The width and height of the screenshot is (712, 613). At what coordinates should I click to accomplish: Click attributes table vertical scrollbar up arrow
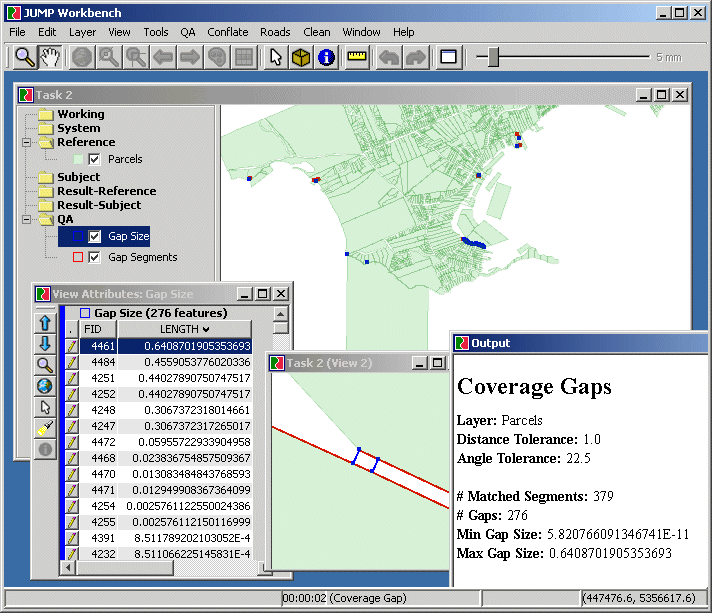pos(281,314)
